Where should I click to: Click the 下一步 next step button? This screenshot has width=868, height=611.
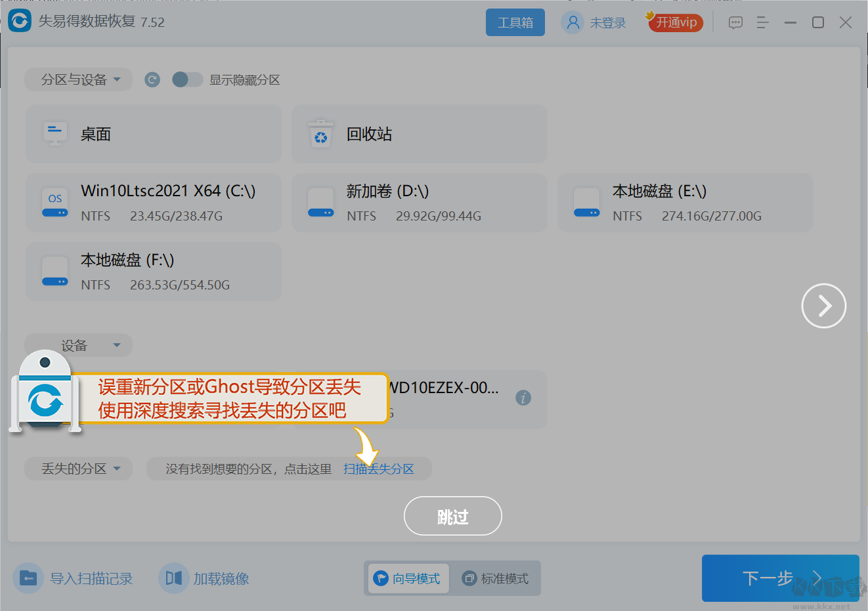pyautogui.click(x=781, y=578)
